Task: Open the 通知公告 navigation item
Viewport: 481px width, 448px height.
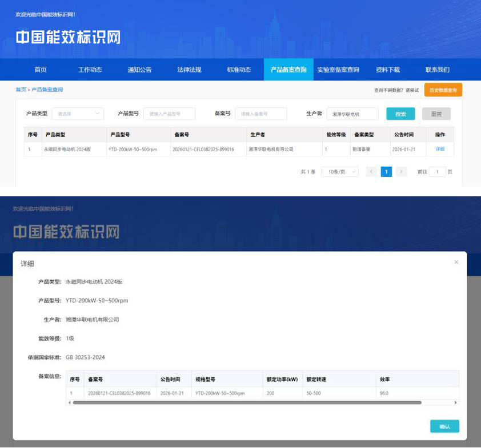Action: pos(139,70)
